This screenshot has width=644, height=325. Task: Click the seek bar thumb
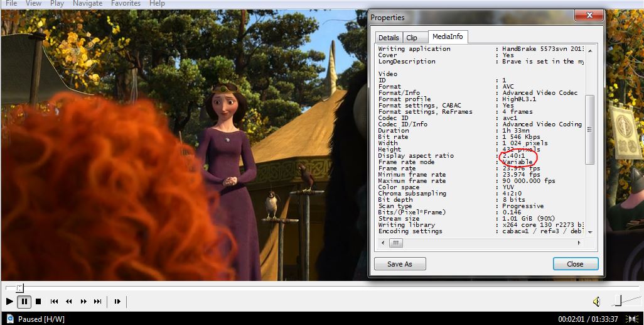19,287
